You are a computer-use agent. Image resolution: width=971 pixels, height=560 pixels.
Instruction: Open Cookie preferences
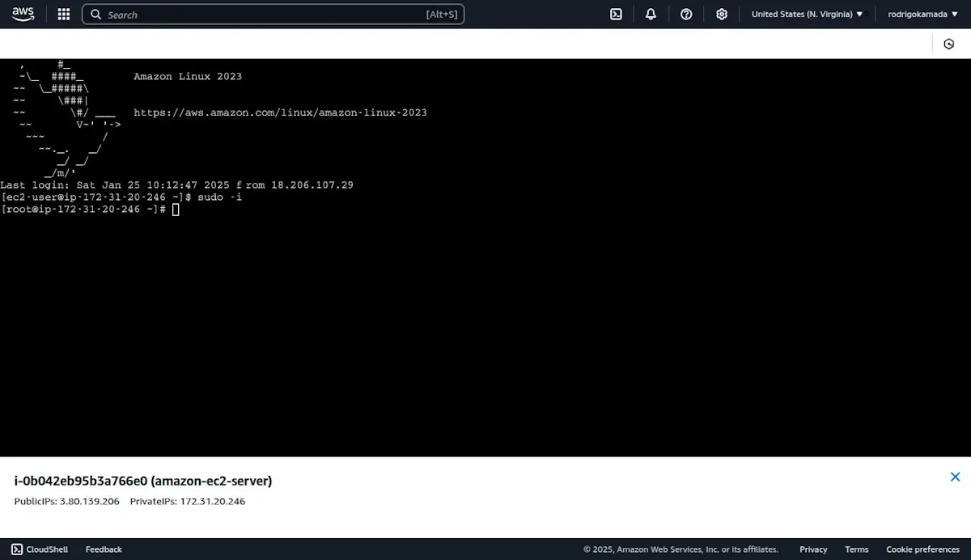pyautogui.click(x=922, y=549)
